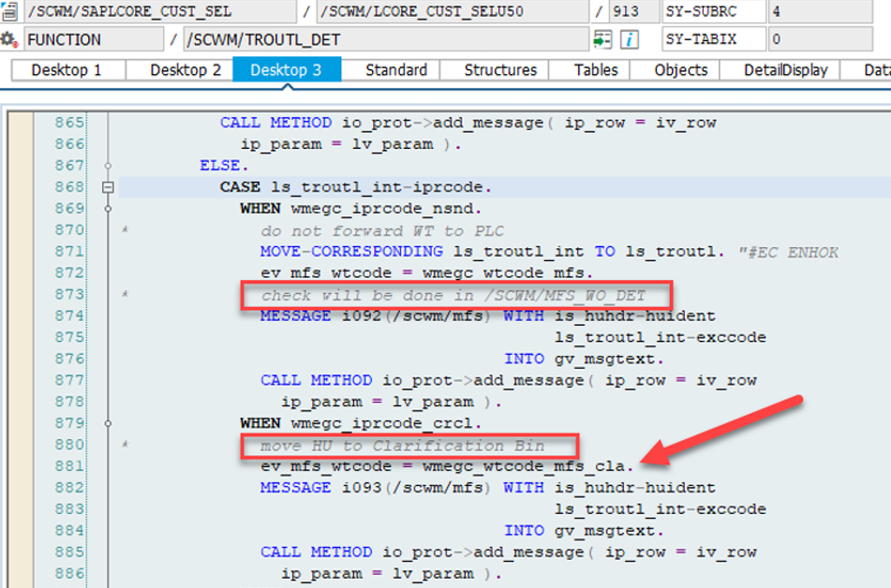Image resolution: width=891 pixels, height=588 pixels.
Task: Click the #EC ENHOK pragma comment
Action: pyautogui.click(x=788, y=252)
